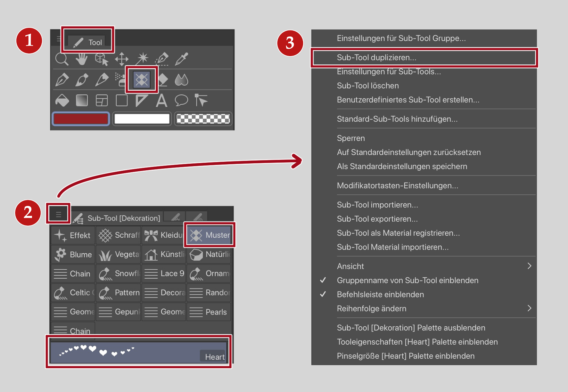Select the Pen tool
Viewport: 568px width, 392px height.
(x=62, y=80)
